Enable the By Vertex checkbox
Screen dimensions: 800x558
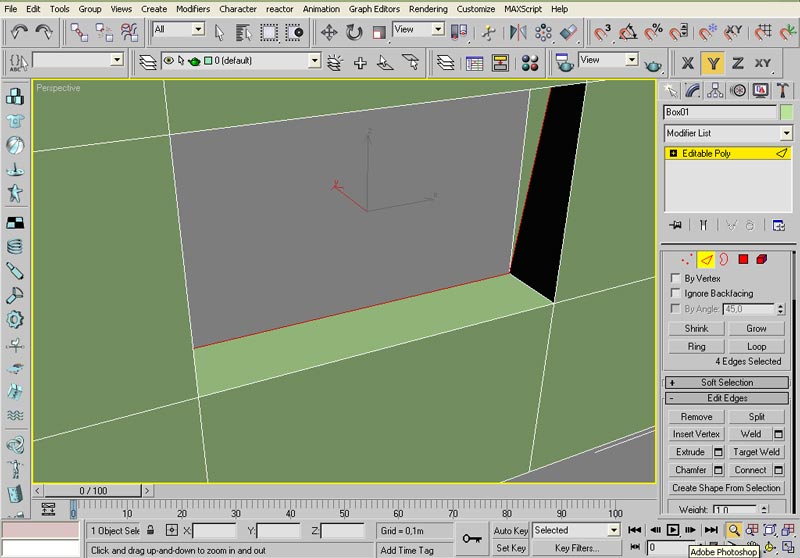tap(676, 278)
